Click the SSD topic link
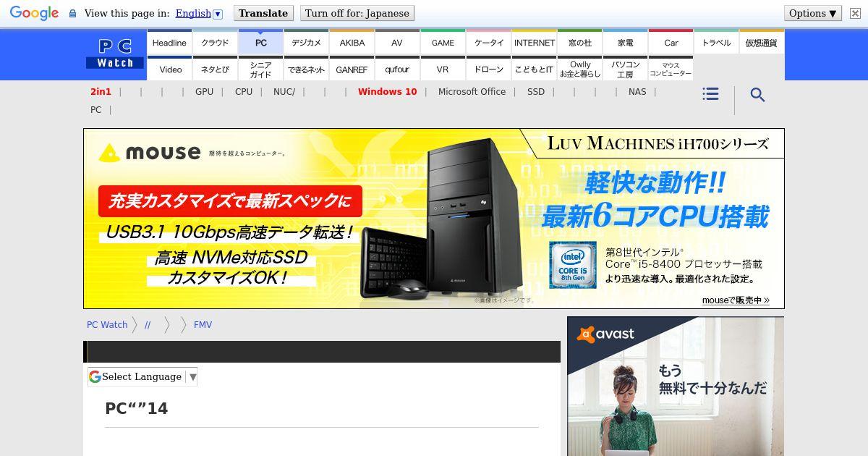Image resolution: width=868 pixels, height=456 pixels. [536, 91]
